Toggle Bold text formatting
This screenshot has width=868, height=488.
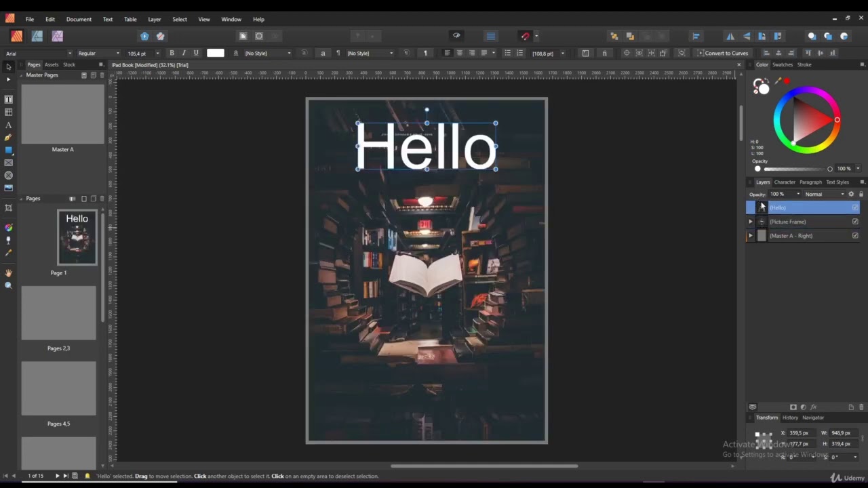coord(172,53)
